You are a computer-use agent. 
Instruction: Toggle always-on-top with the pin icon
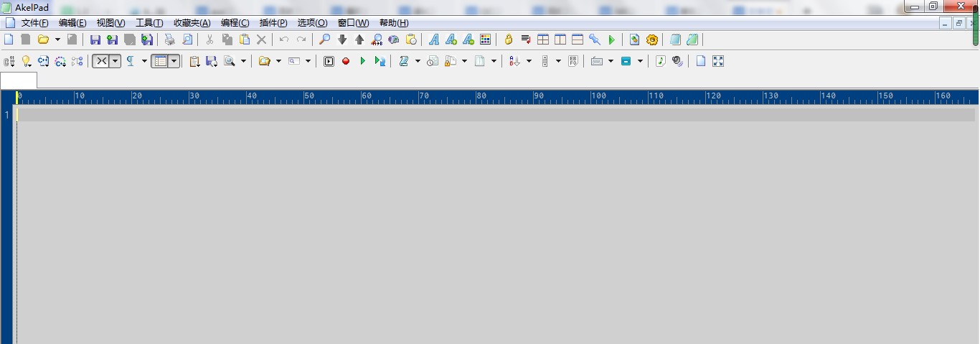[595, 39]
